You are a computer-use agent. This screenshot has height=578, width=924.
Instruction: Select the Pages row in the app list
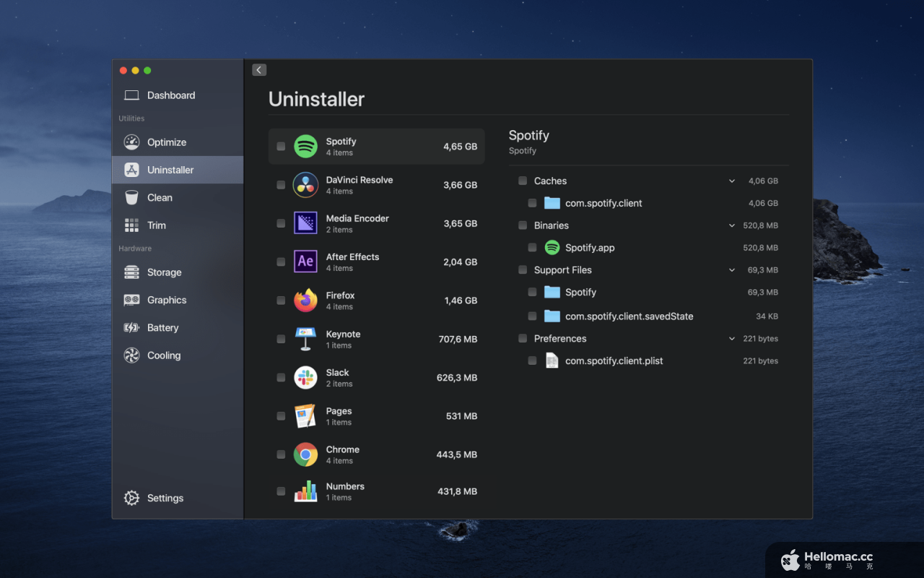(x=377, y=415)
